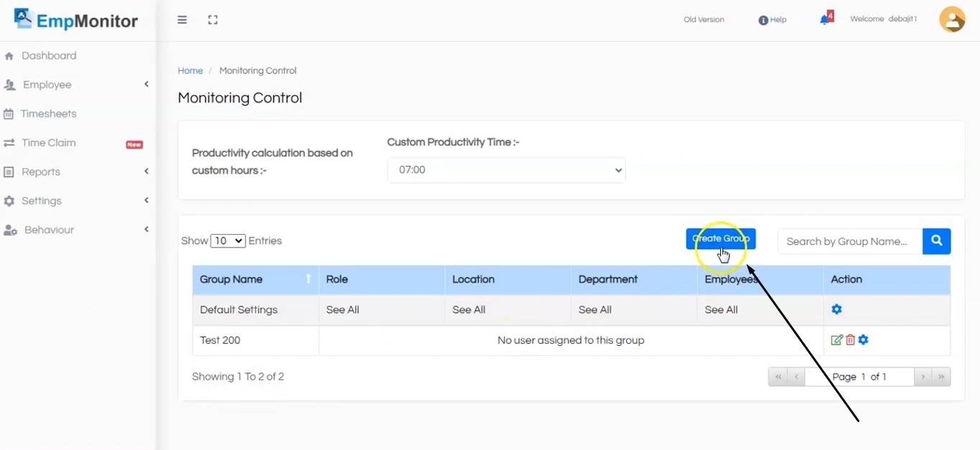Delete the Test 200 group
The width and height of the screenshot is (980, 450).
point(850,340)
